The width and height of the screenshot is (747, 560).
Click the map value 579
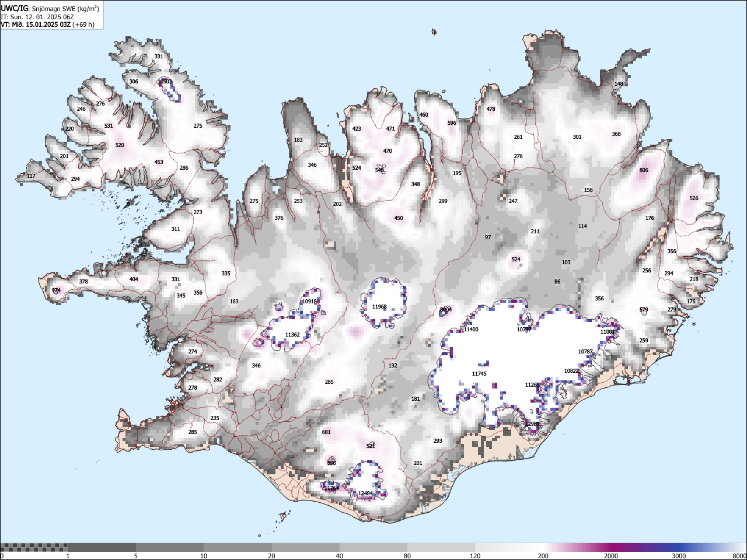pos(644,310)
